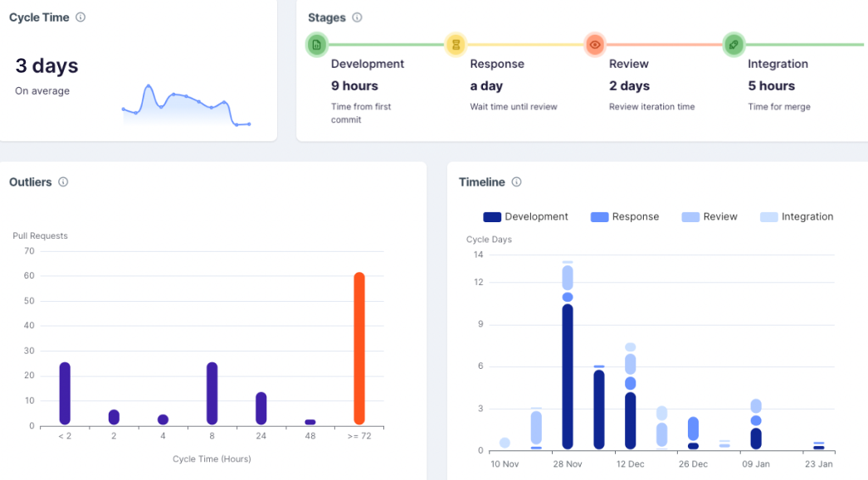The height and width of the screenshot is (480, 868).
Task: Click the green Integration merge icon
Action: tap(734, 45)
